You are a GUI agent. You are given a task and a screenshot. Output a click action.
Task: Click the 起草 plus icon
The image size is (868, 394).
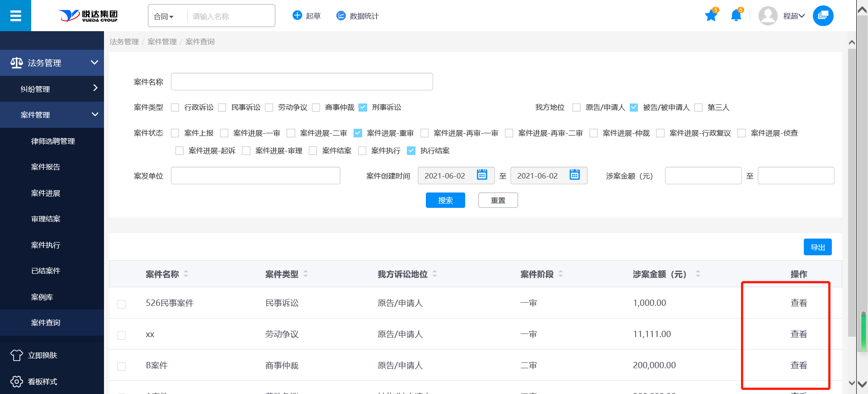tap(297, 15)
